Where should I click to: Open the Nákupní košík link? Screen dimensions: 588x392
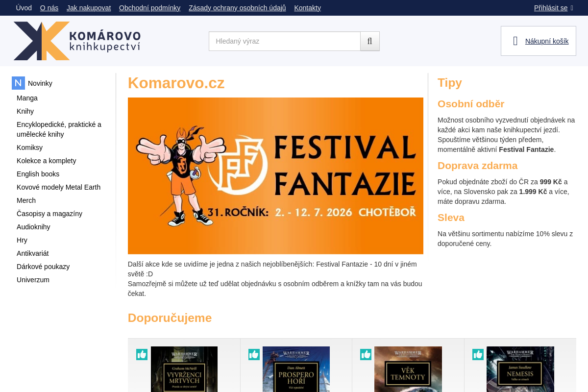coord(547,41)
